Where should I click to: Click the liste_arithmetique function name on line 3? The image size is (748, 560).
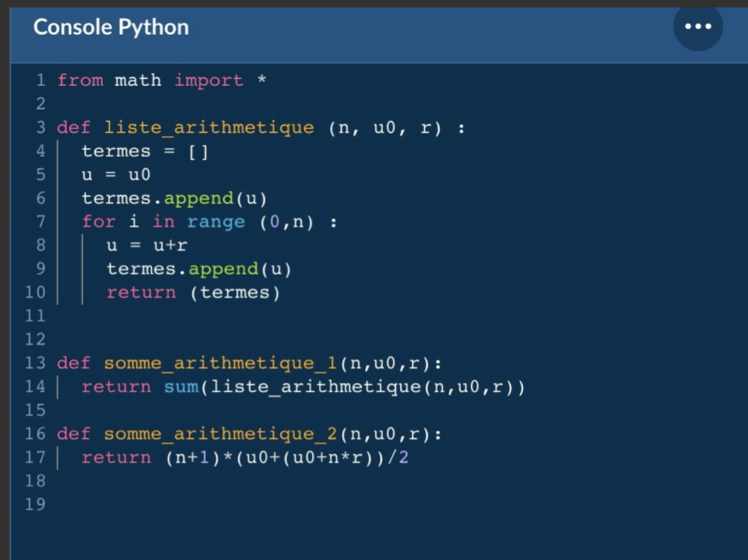(209, 127)
